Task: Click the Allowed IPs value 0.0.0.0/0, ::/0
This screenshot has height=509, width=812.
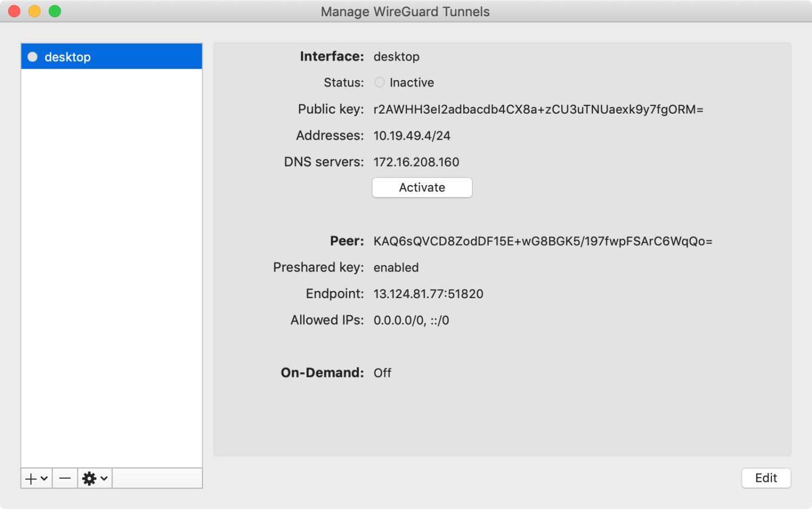Action: pyautogui.click(x=411, y=320)
